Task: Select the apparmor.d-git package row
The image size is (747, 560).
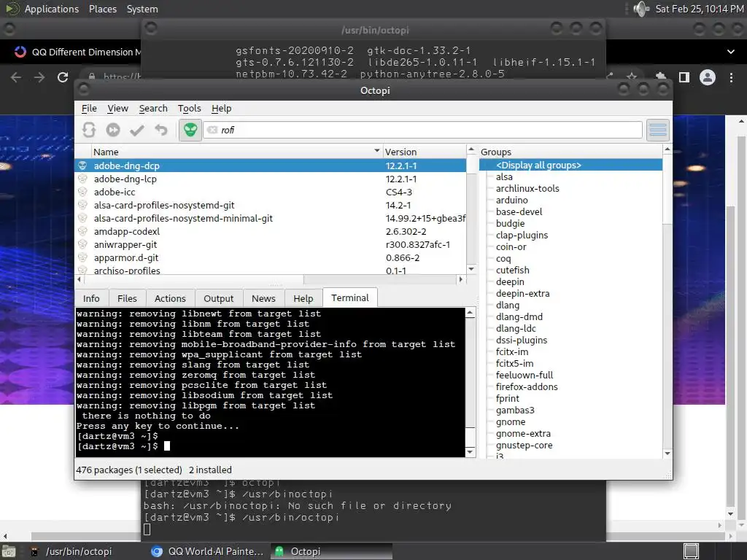Action: (x=271, y=257)
